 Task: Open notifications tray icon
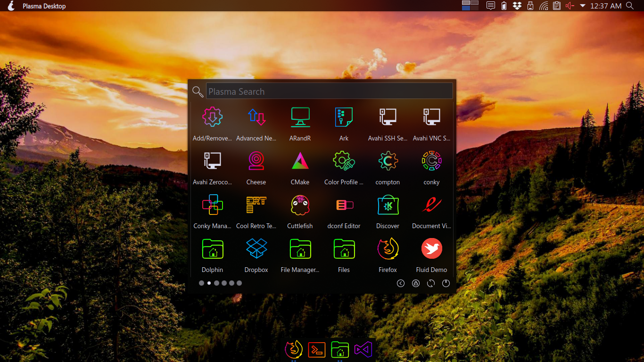point(491,6)
